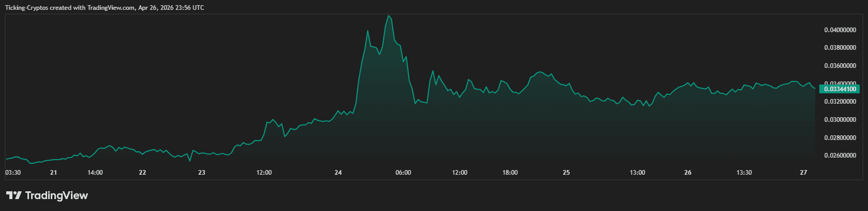
Task: Click the 18:00 time axis label
Action: coord(510,173)
